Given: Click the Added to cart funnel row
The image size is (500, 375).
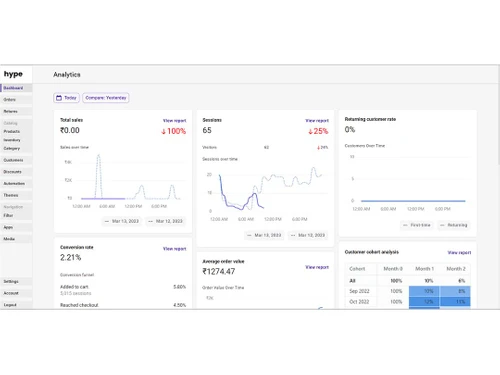Looking at the screenshot, I should (123, 290).
